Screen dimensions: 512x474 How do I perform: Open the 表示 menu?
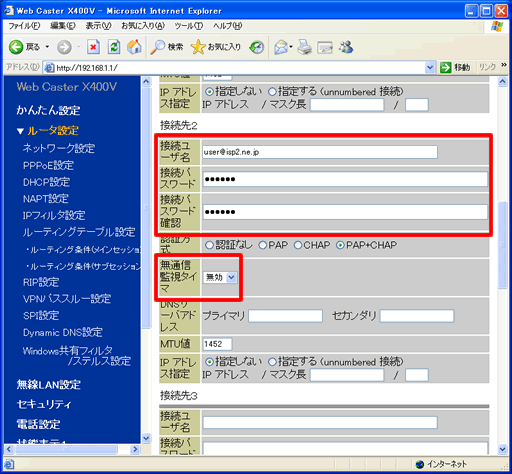[x=98, y=26]
